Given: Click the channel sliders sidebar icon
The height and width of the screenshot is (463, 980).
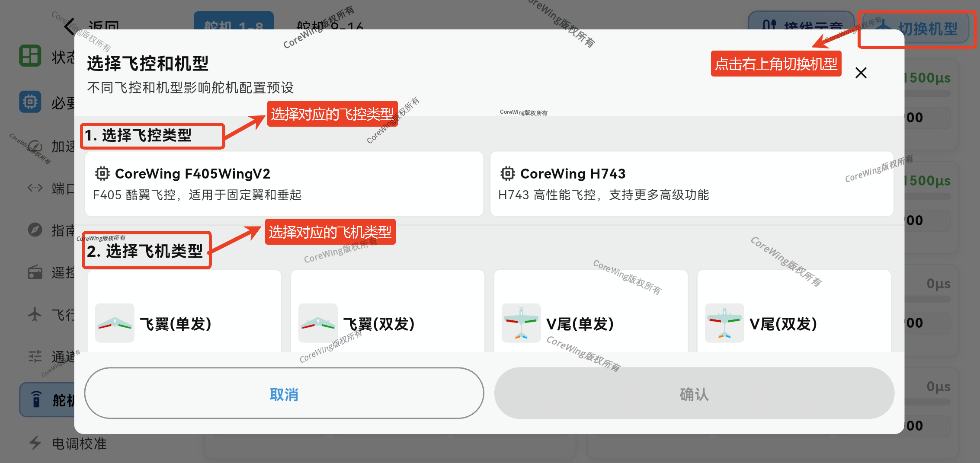Looking at the screenshot, I should coord(35,357).
